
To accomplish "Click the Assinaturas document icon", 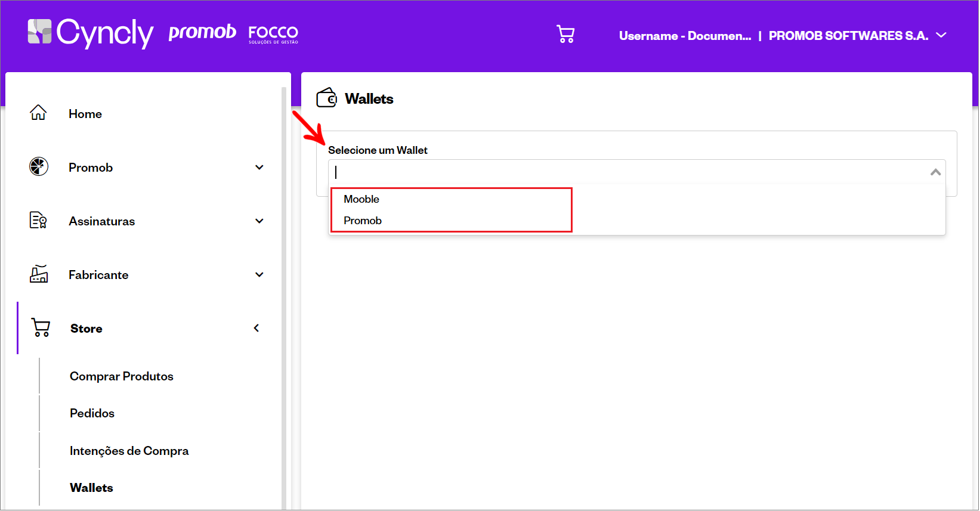I will pyautogui.click(x=38, y=220).
